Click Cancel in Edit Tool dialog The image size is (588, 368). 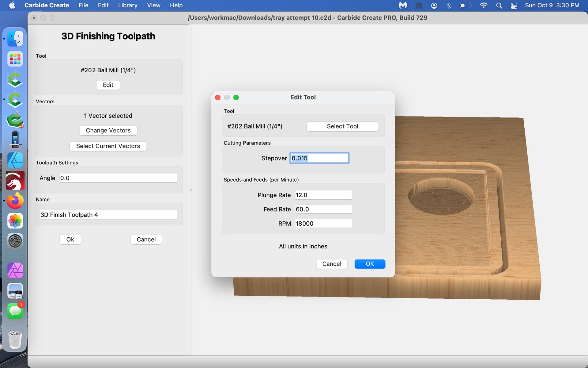tap(332, 264)
